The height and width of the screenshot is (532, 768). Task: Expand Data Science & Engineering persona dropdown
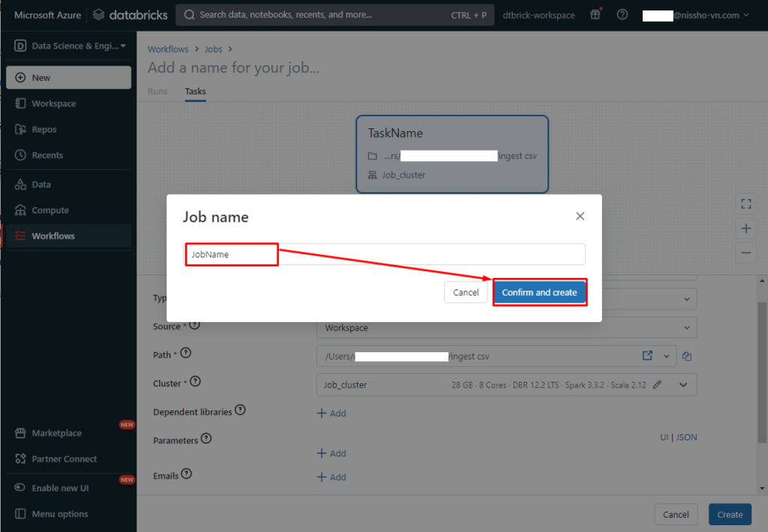[x=70, y=46]
